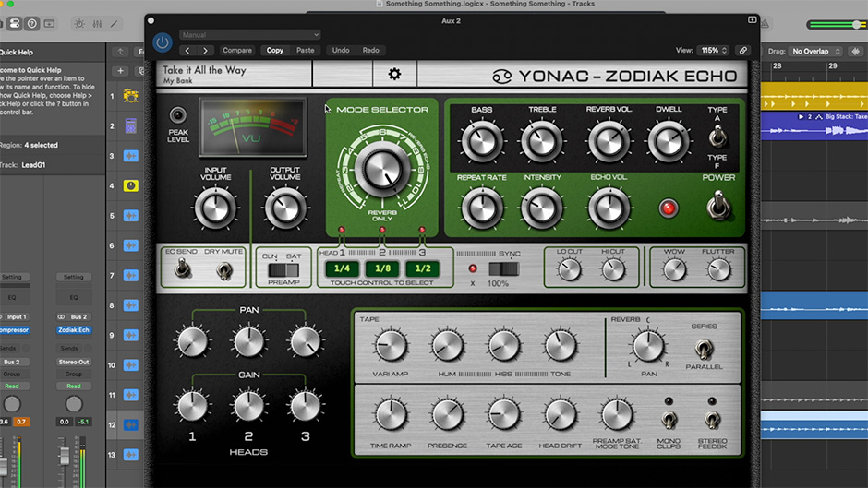Open the Zodiak Echo gear settings
This screenshot has width=868, height=488.
(394, 74)
